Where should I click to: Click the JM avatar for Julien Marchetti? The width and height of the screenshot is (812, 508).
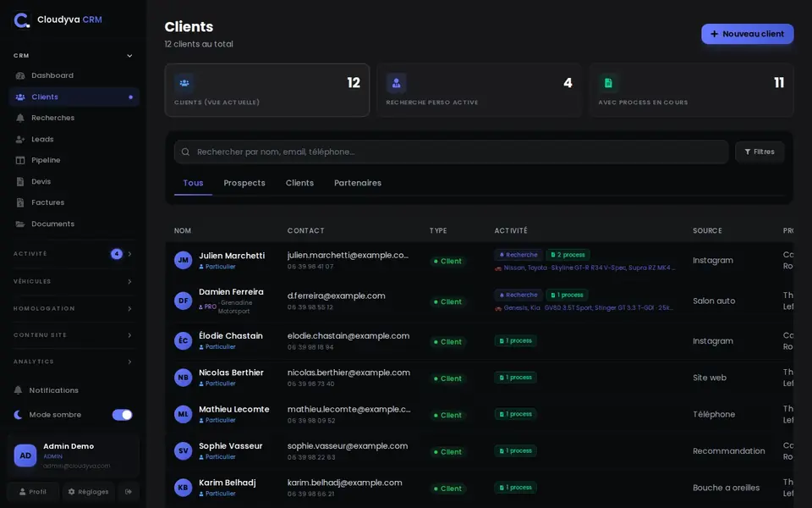(184, 260)
